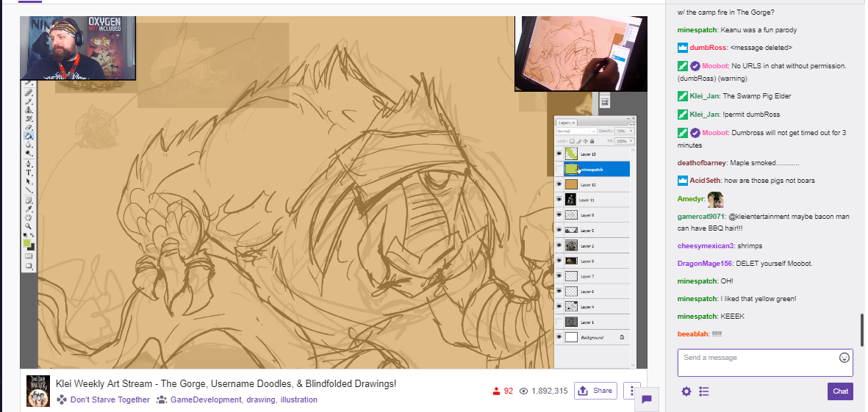
Task: Open the Don't Starve Together game link
Action: tap(110, 400)
